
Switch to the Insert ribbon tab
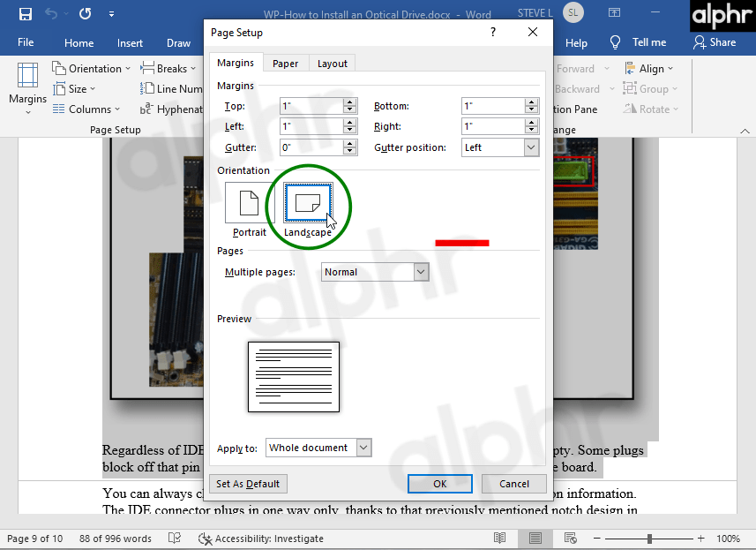click(130, 43)
